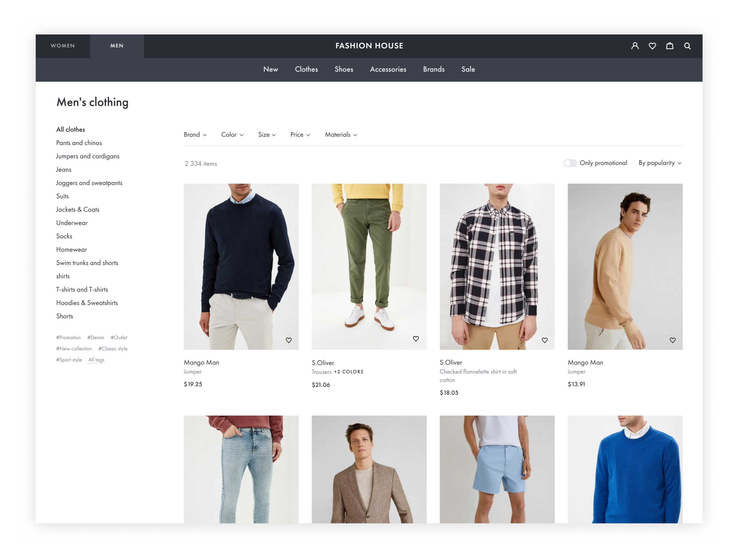Image resolution: width=738 pixels, height=560 pixels.
Task: Select Pants and chinos category
Action: [79, 143]
